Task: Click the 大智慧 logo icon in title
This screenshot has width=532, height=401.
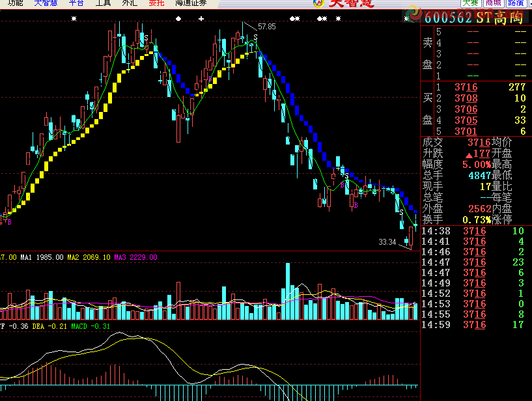Action: pos(318,3)
